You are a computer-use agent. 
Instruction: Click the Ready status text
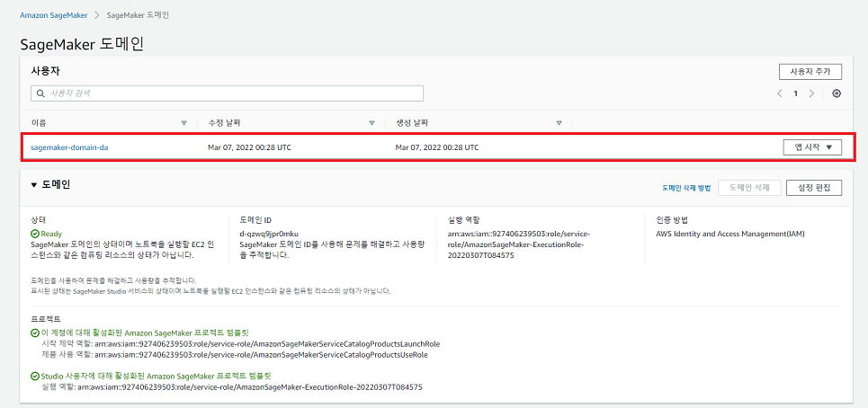[51, 234]
